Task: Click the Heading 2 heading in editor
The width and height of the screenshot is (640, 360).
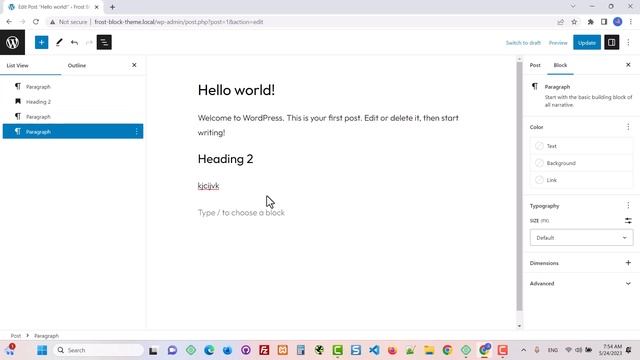Action: 225,159
